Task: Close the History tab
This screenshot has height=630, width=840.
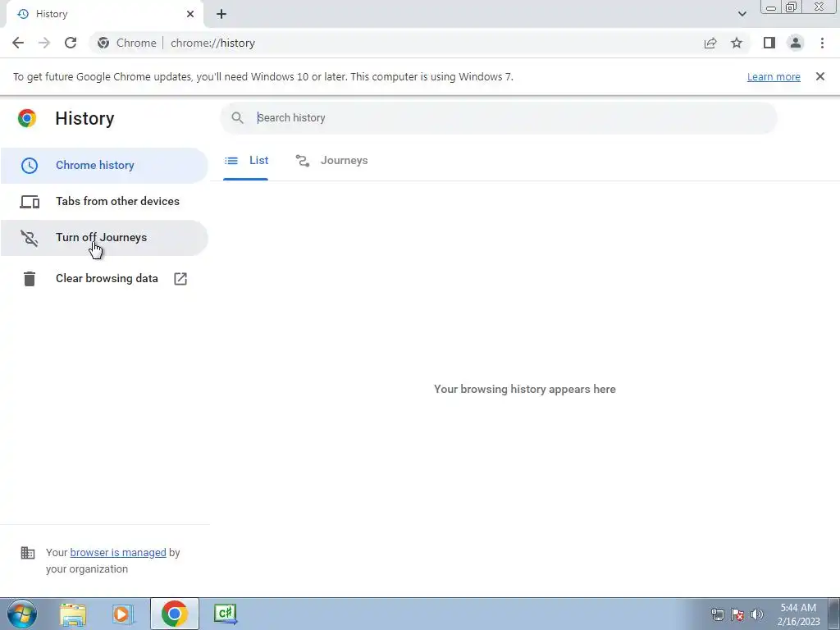Action: click(190, 14)
